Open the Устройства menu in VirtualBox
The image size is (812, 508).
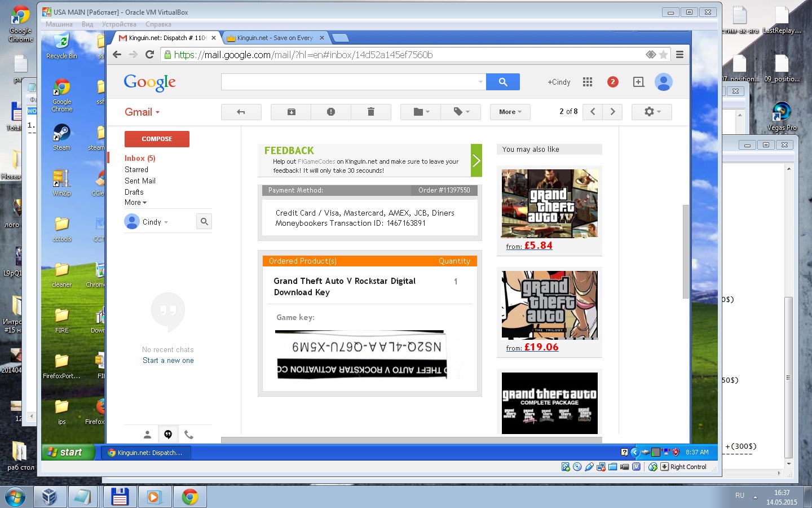click(119, 24)
